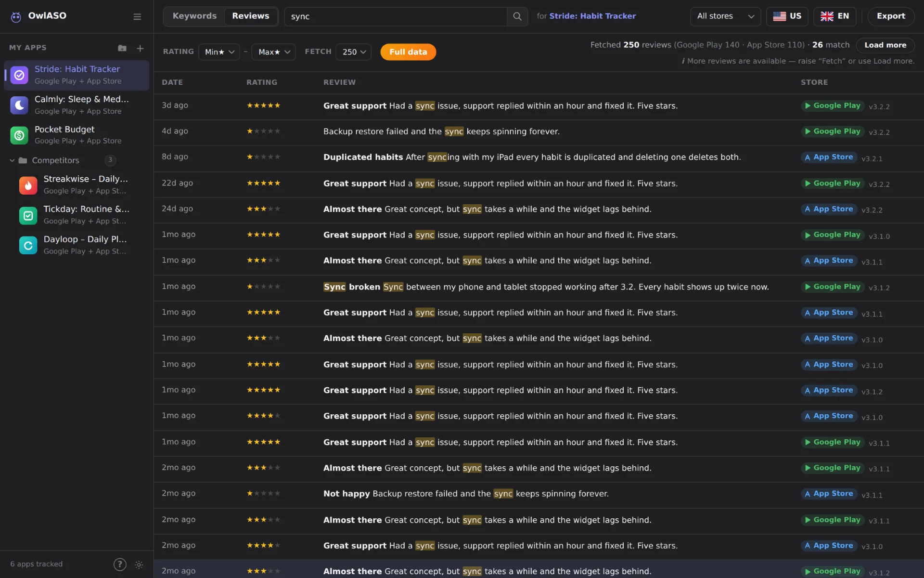Click the one-star rating on 4d ago row
Viewport: 924px width, 578px height.
263,131
